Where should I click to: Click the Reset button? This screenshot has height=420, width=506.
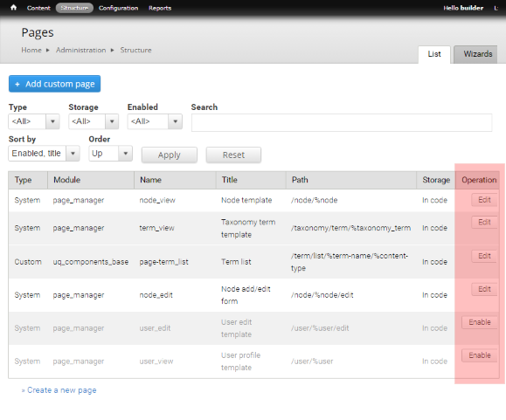[233, 155]
